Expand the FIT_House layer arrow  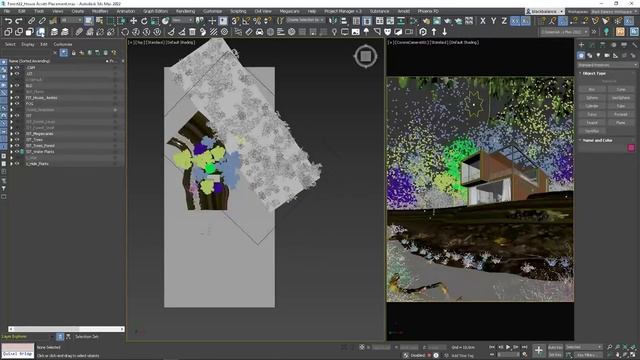coord(11,98)
